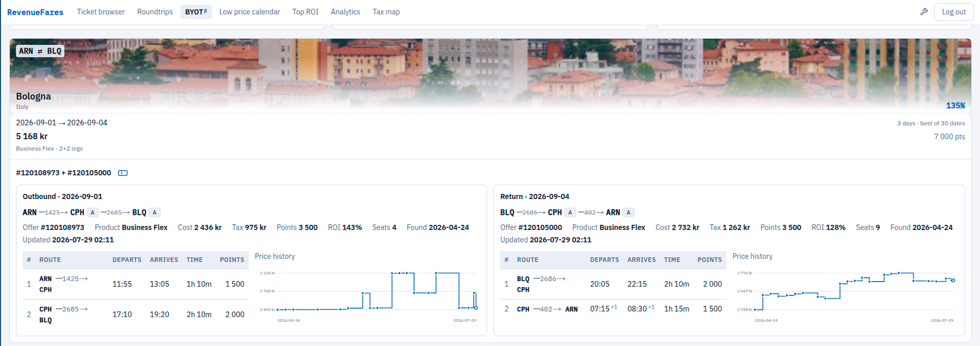
Task: Click the RevenueFares logo
Action: tap(36, 12)
